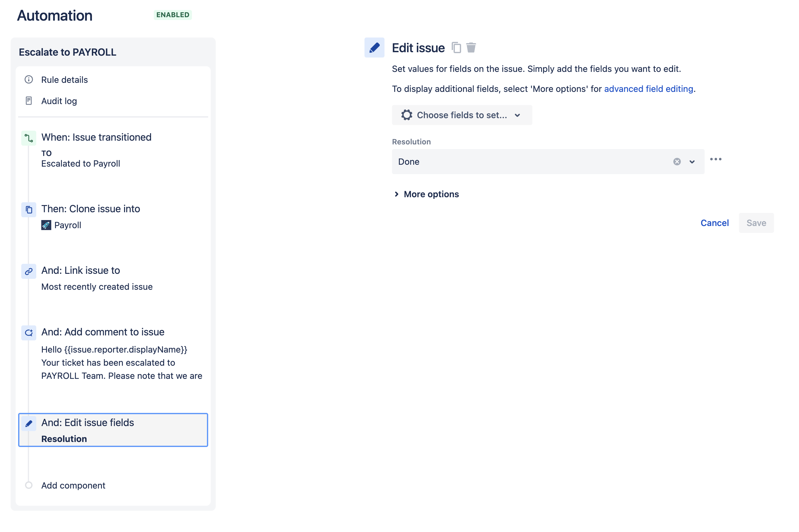
Task: Cancel the Edit issue changes
Action: [x=715, y=223]
